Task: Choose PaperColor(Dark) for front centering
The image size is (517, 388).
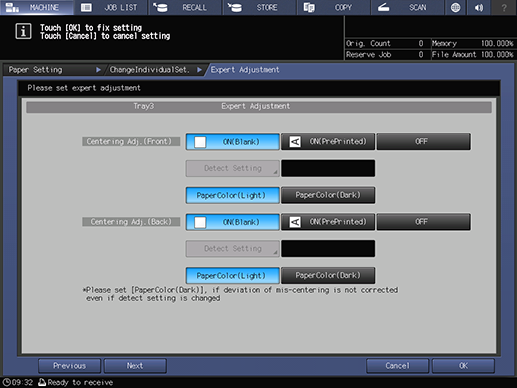Action: pyautogui.click(x=328, y=195)
